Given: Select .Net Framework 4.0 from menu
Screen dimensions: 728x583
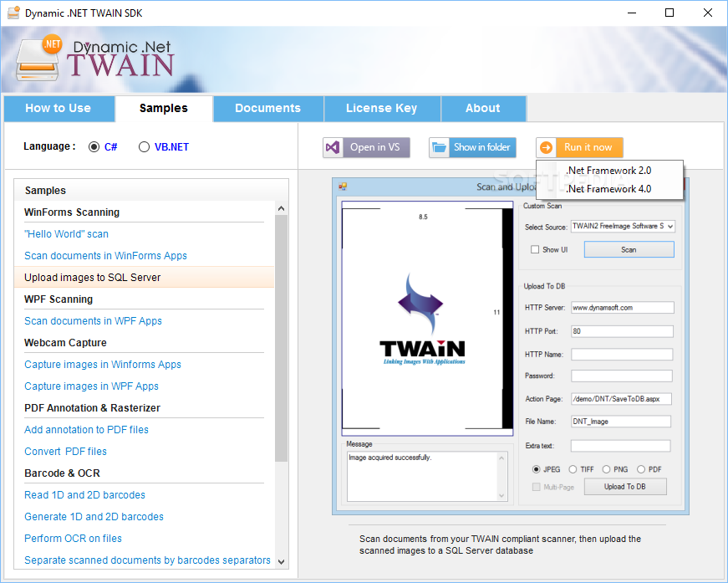Looking at the screenshot, I should [609, 188].
